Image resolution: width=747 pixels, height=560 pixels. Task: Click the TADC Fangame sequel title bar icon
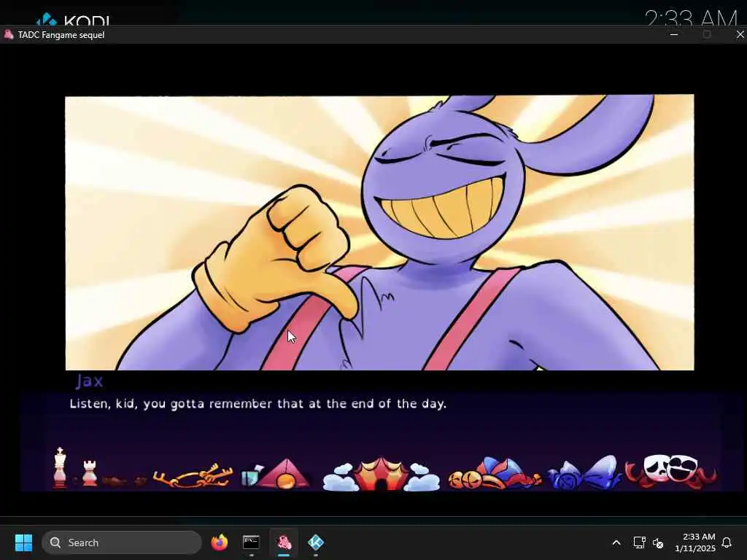pyautogui.click(x=8, y=35)
